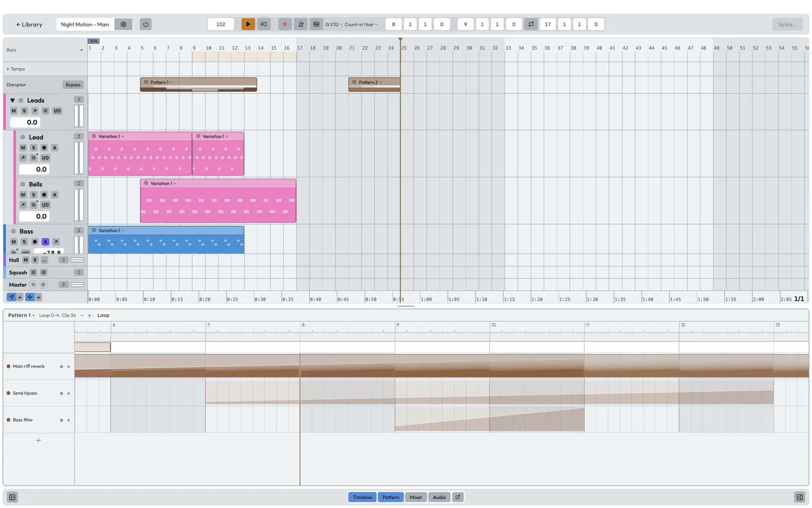Open the Master track settings gear
Image resolution: width=812 pixels, height=508 pixels.
[x=43, y=285]
